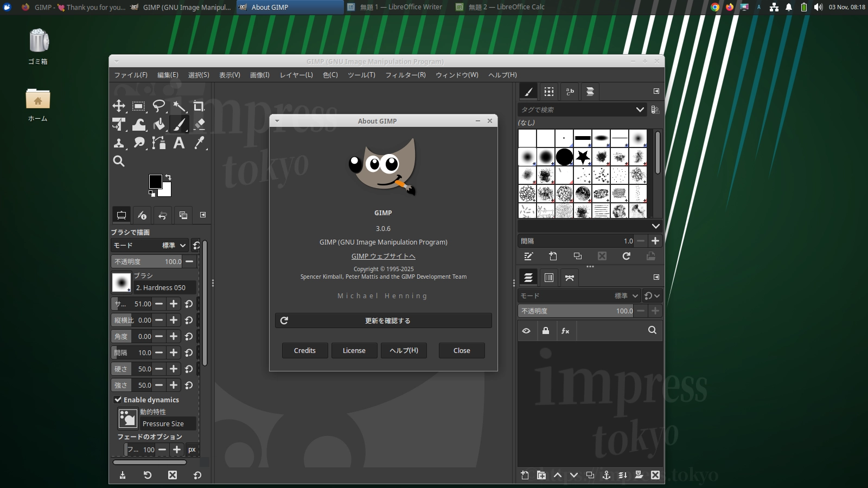The width and height of the screenshot is (868, 488).
Task: Switch to the Fonts dock tab
Action: point(570,92)
